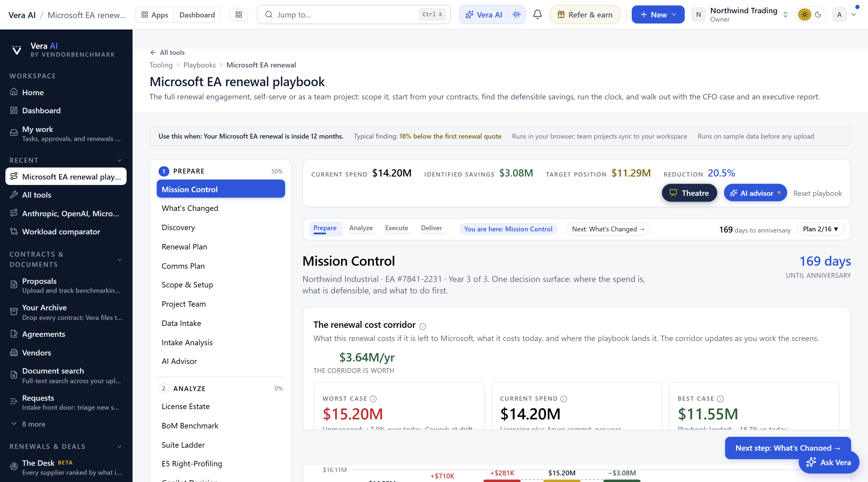Open the Ask Vera assistant
This screenshot has height=482, width=868.
(829, 462)
